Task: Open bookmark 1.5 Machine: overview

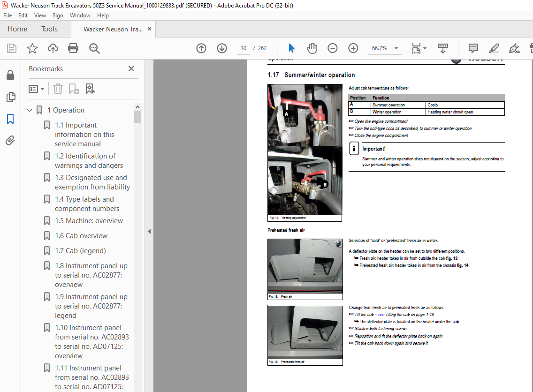Action: [89, 221]
